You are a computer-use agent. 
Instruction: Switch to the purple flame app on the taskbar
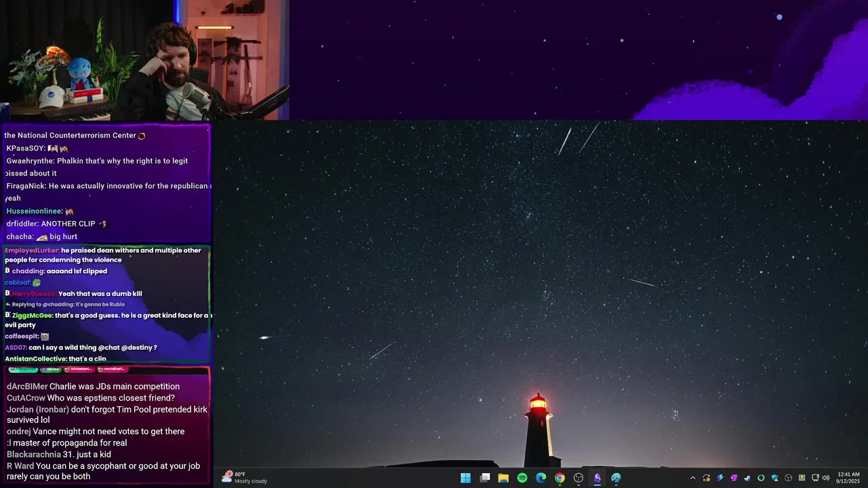(x=597, y=478)
